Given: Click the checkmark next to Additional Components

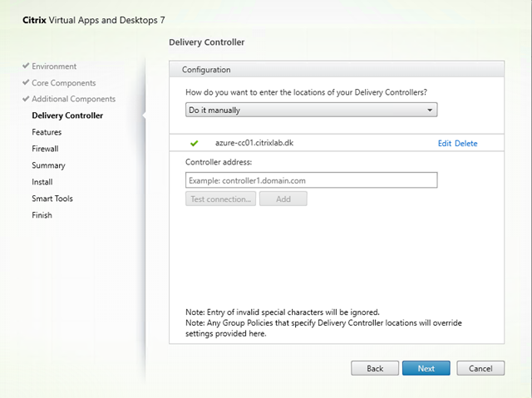Looking at the screenshot, I should pyautogui.click(x=26, y=99).
